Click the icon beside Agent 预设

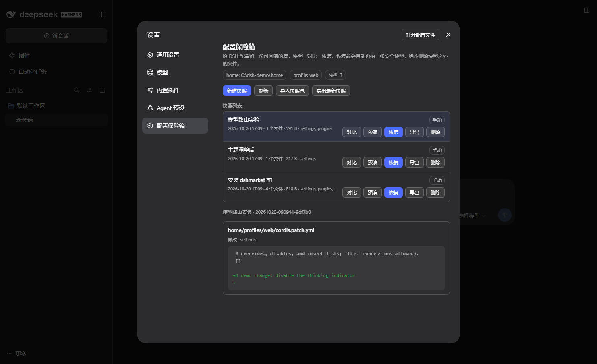(x=150, y=108)
